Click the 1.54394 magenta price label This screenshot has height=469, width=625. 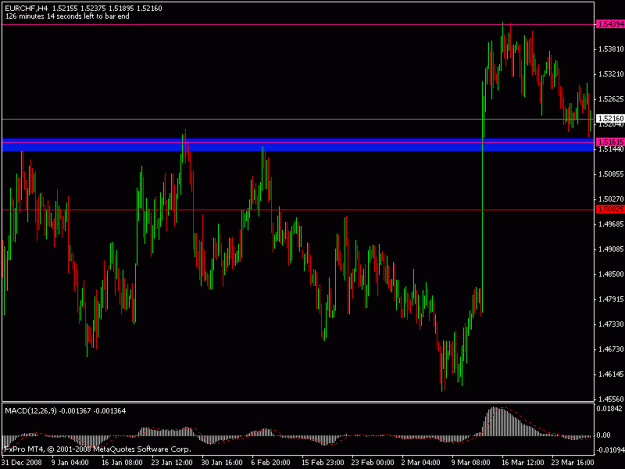click(610, 24)
